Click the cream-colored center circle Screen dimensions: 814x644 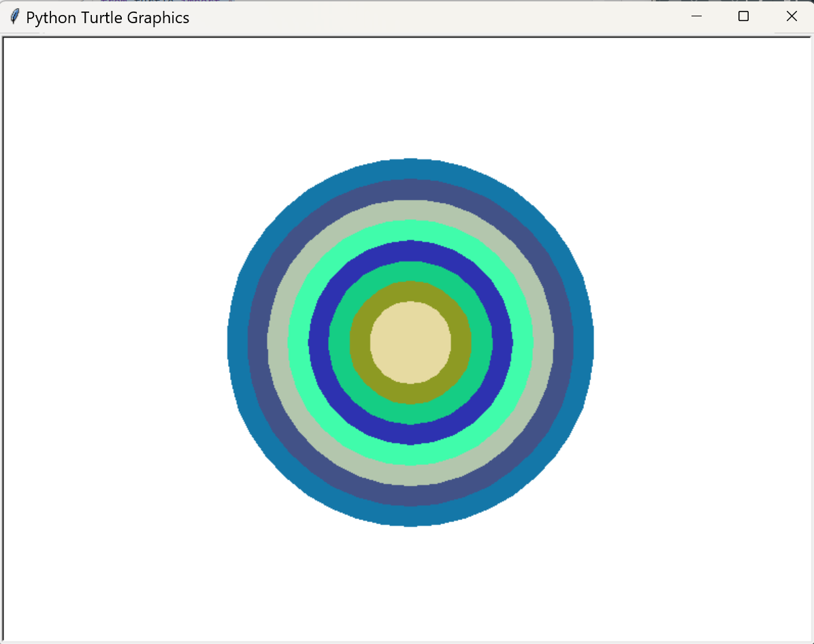tap(410, 342)
